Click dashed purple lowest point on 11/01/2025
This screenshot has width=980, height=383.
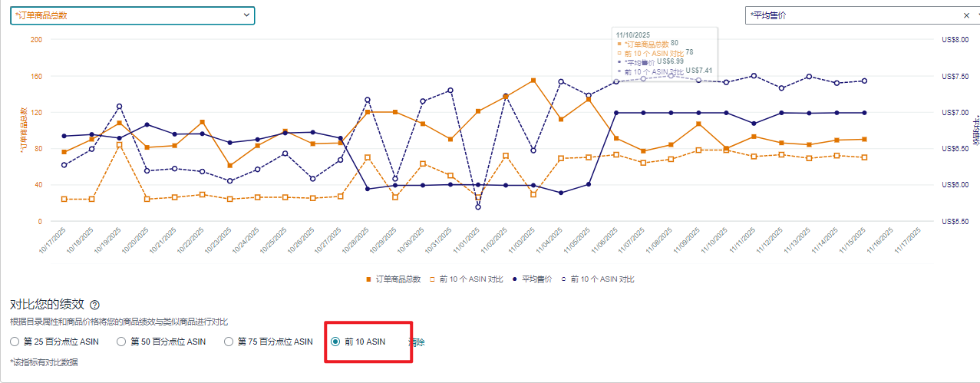click(478, 206)
